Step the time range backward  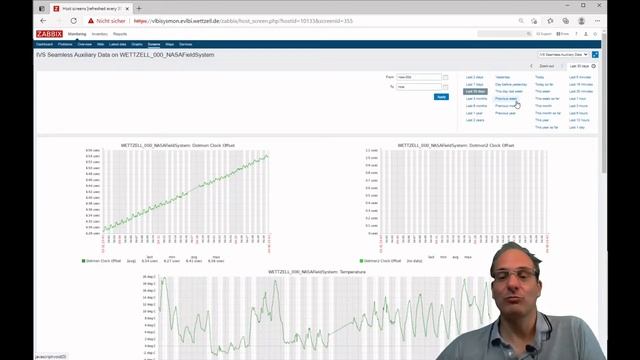pyautogui.click(x=531, y=66)
